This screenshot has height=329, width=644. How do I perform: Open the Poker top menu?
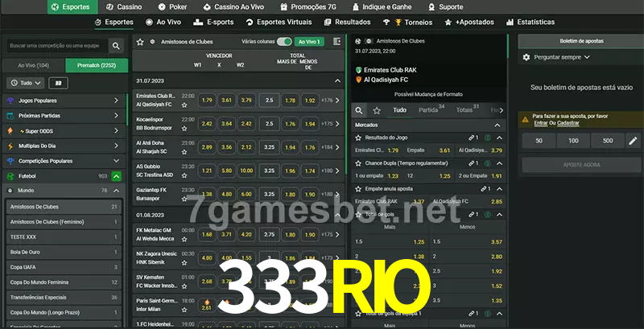(173, 7)
